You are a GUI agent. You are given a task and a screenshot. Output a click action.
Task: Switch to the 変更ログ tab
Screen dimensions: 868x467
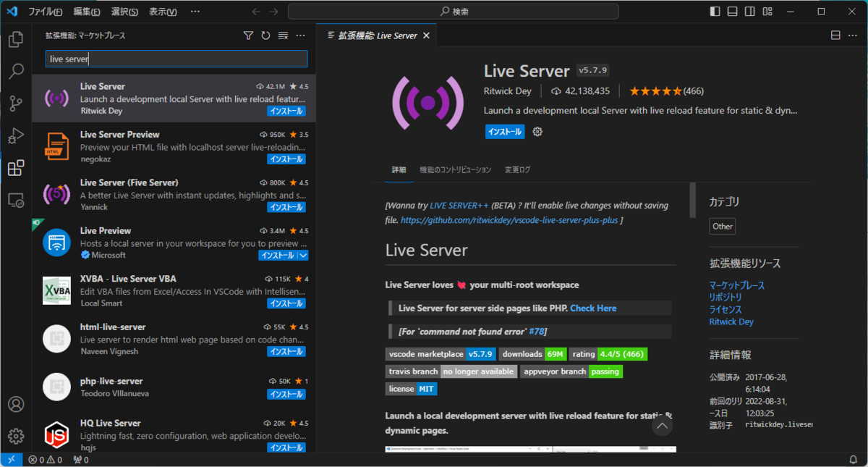[517, 169]
